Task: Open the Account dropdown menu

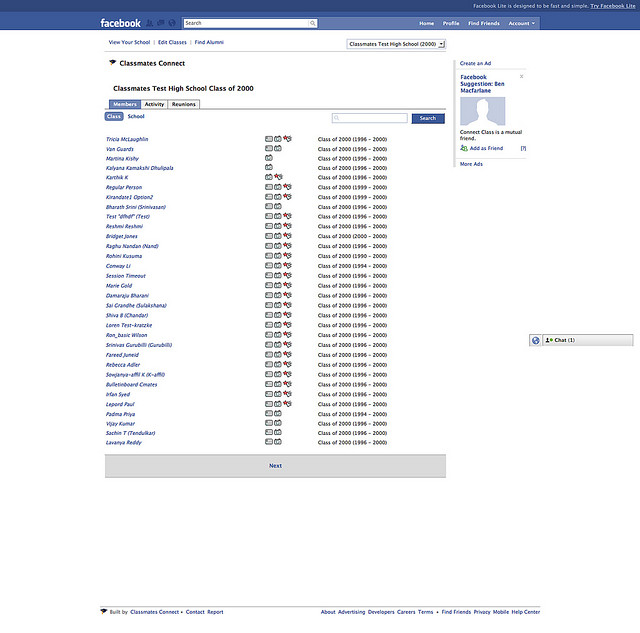Action: click(521, 23)
